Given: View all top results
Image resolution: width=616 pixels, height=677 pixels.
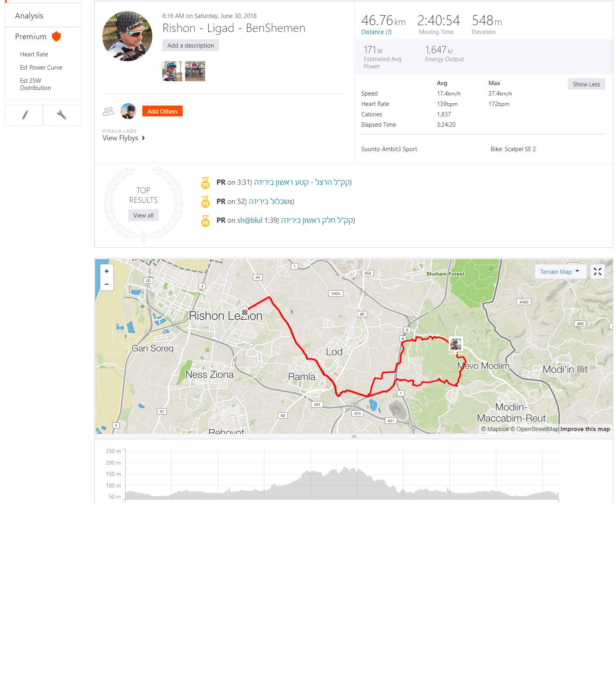Looking at the screenshot, I should tap(143, 215).
